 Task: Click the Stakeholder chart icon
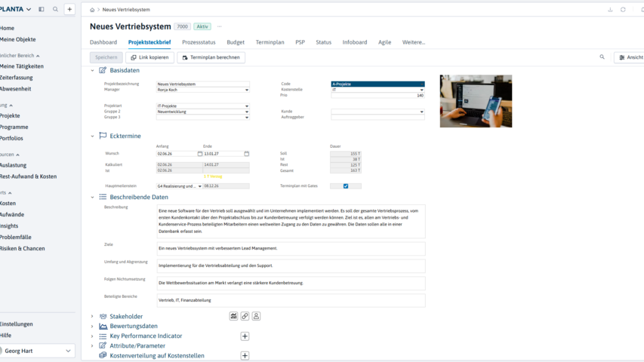[x=233, y=316]
